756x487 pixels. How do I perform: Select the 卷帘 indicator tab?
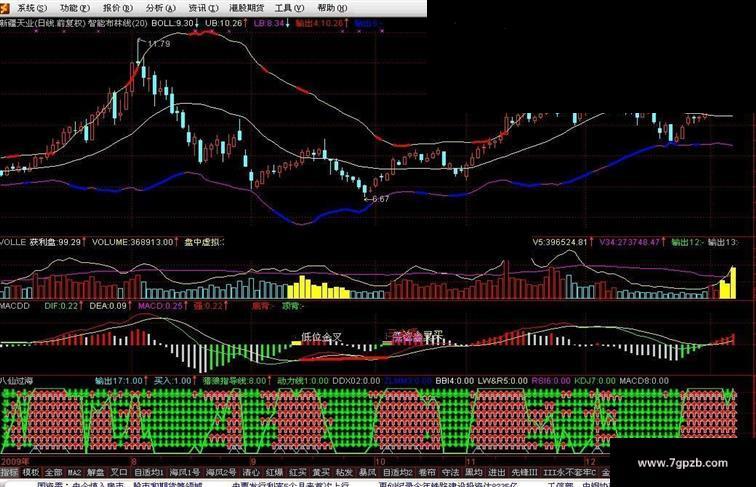click(x=427, y=473)
